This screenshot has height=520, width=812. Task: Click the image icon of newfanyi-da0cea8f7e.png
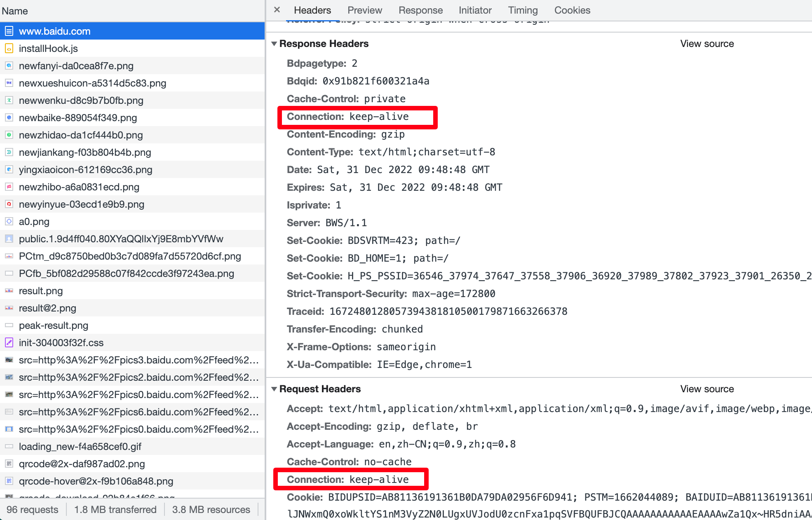point(9,66)
